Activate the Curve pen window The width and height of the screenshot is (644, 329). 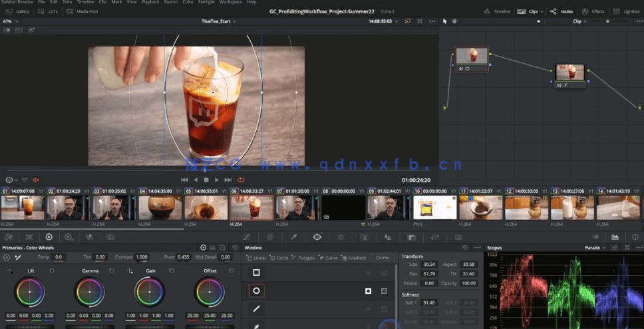click(256, 326)
